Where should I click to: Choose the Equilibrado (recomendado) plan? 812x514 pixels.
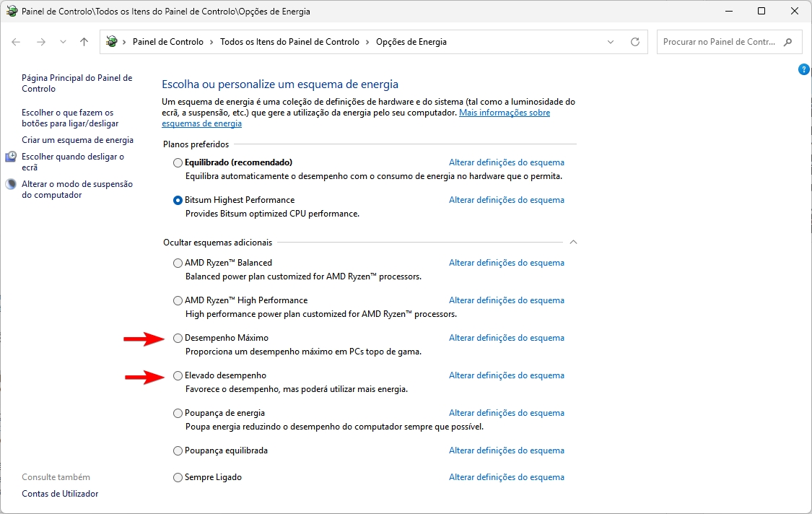[x=178, y=163]
